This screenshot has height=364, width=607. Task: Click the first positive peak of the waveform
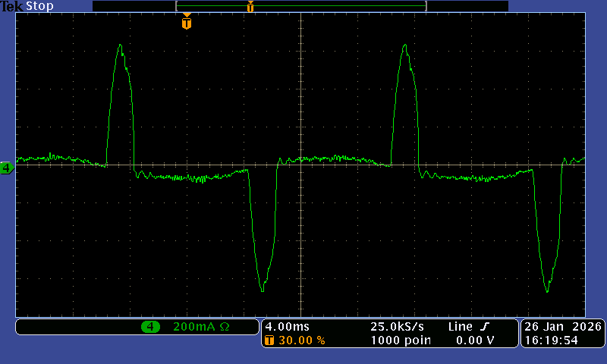(x=120, y=46)
